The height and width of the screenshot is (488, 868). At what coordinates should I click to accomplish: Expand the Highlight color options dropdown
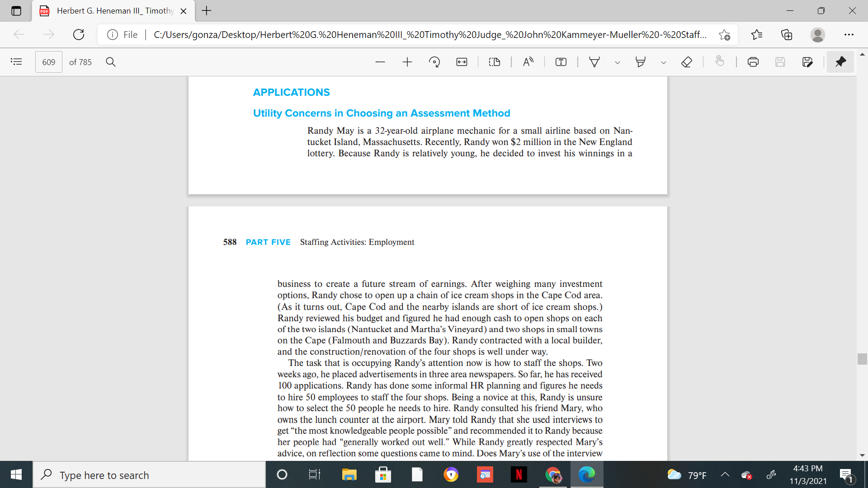(664, 62)
